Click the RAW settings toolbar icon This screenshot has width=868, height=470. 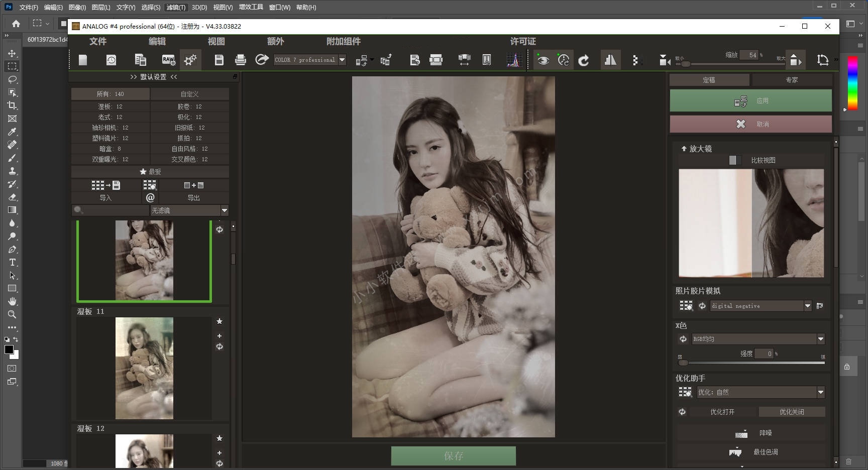[169, 60]
